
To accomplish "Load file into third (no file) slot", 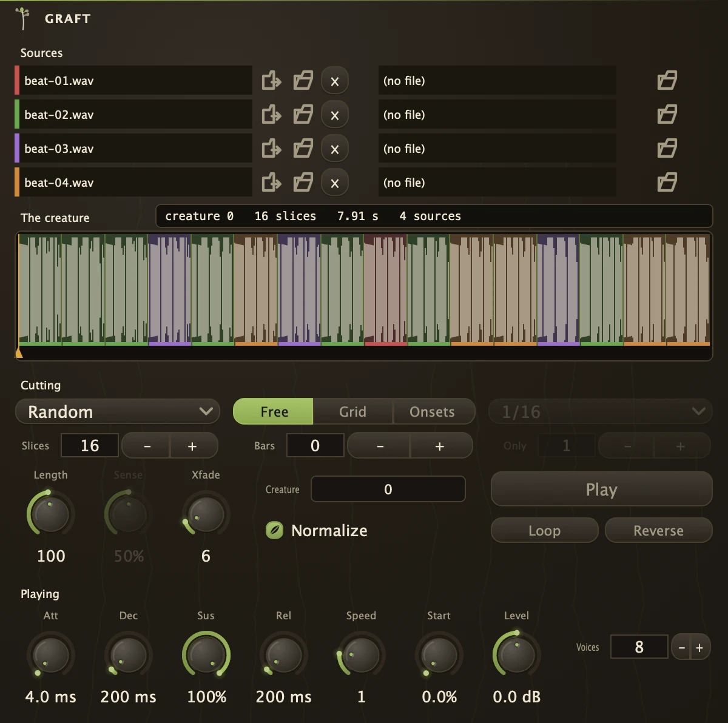I will (667, 149).
